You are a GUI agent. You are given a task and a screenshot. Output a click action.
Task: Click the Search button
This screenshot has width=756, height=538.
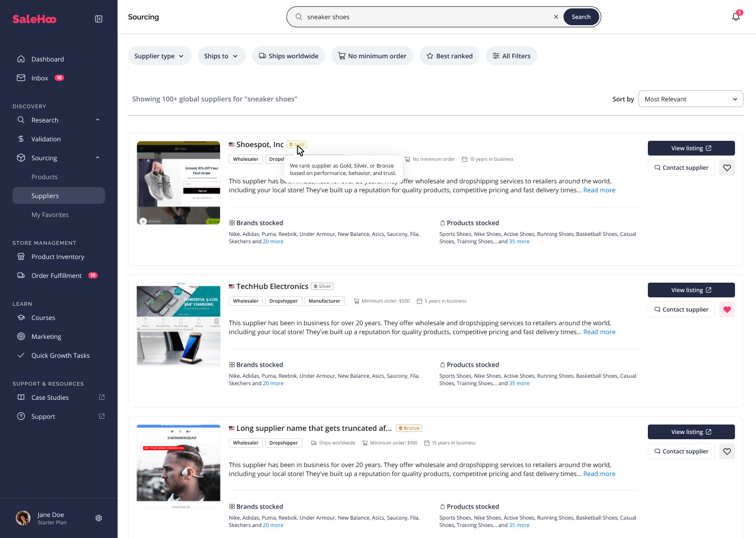click(x=581, y=17)
